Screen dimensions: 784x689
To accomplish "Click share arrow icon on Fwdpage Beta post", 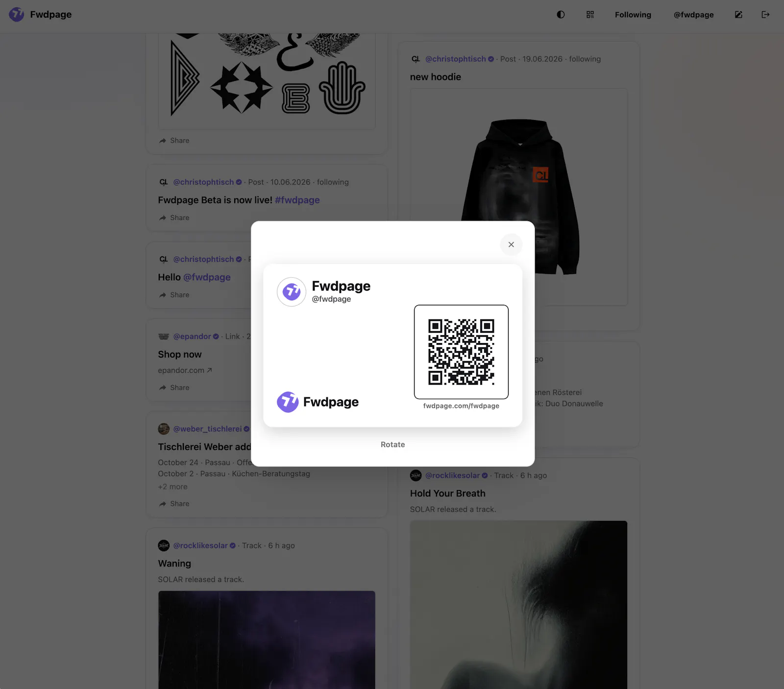I will [163, 218].
